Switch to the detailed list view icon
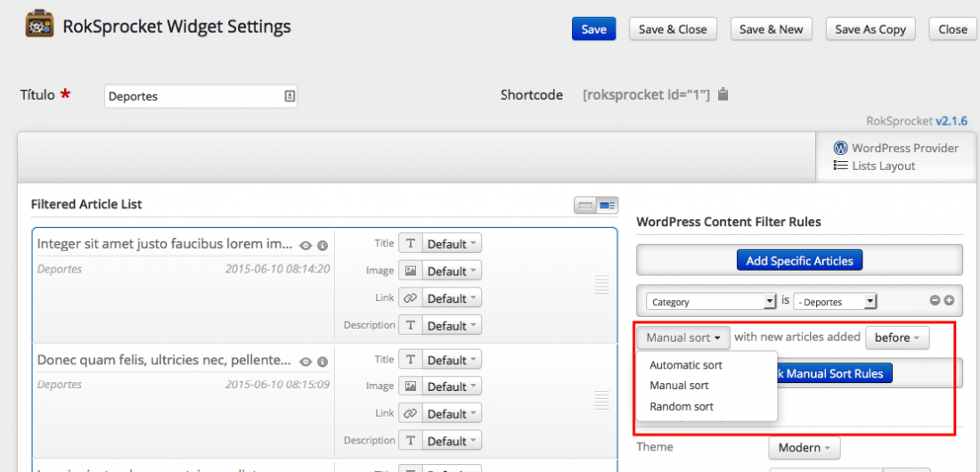 [x=607, y=205]
